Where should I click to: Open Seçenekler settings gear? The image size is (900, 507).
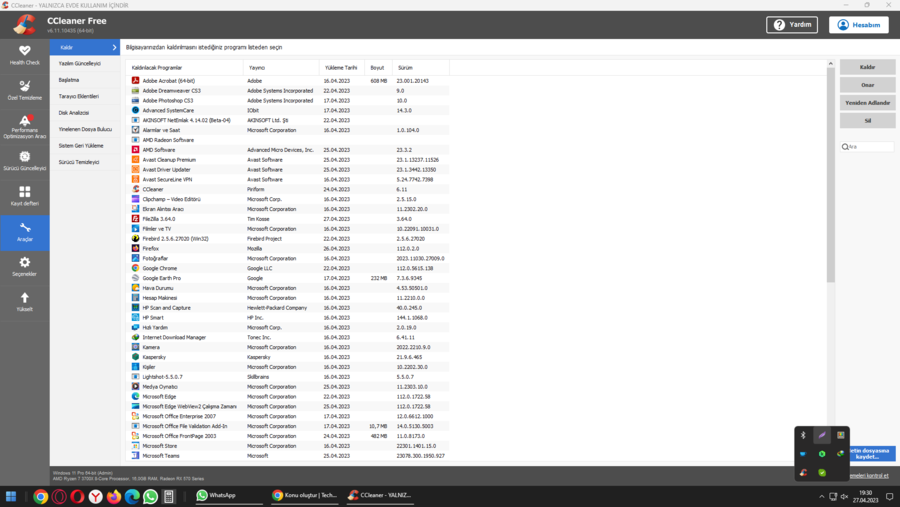[x=25, y=267]
